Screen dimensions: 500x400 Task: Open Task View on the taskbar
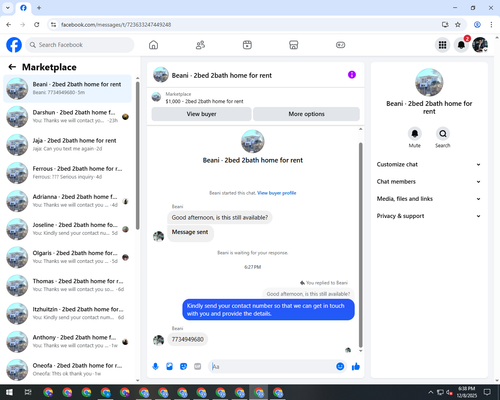(x=28, y=392)
